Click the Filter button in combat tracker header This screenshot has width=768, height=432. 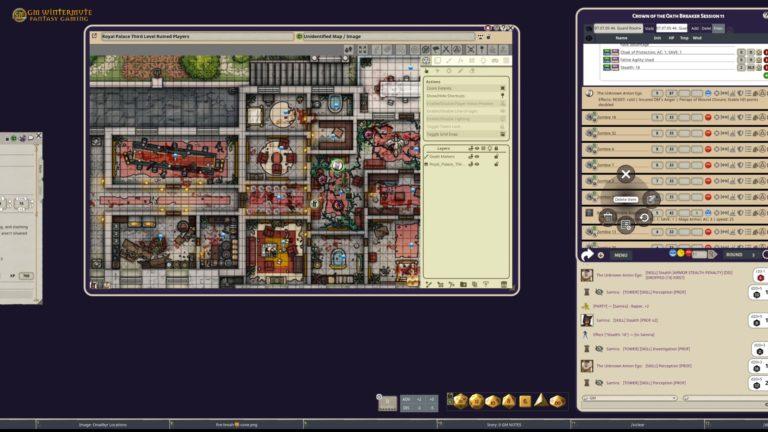click(718, 28)
